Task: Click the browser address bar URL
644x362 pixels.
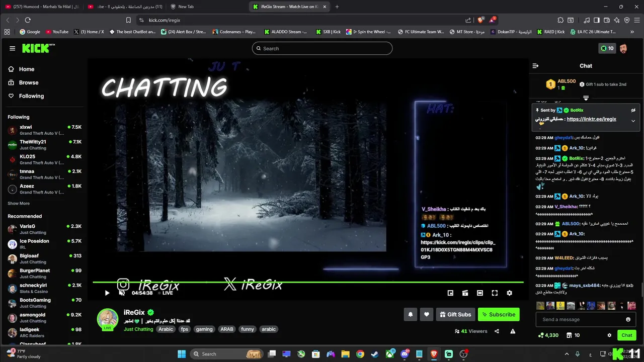Action: [x=165, y=20]
